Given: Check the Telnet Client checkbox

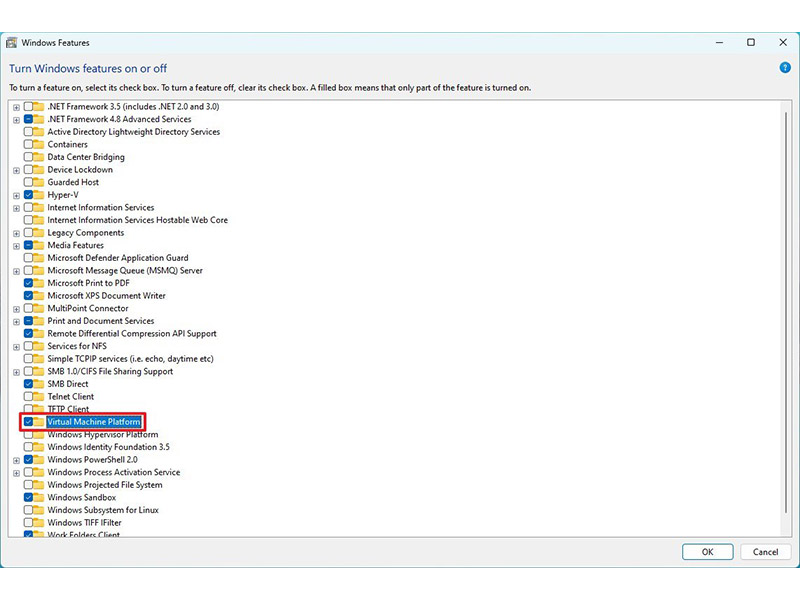Looking at the screenshot, I should click(28, 396).
